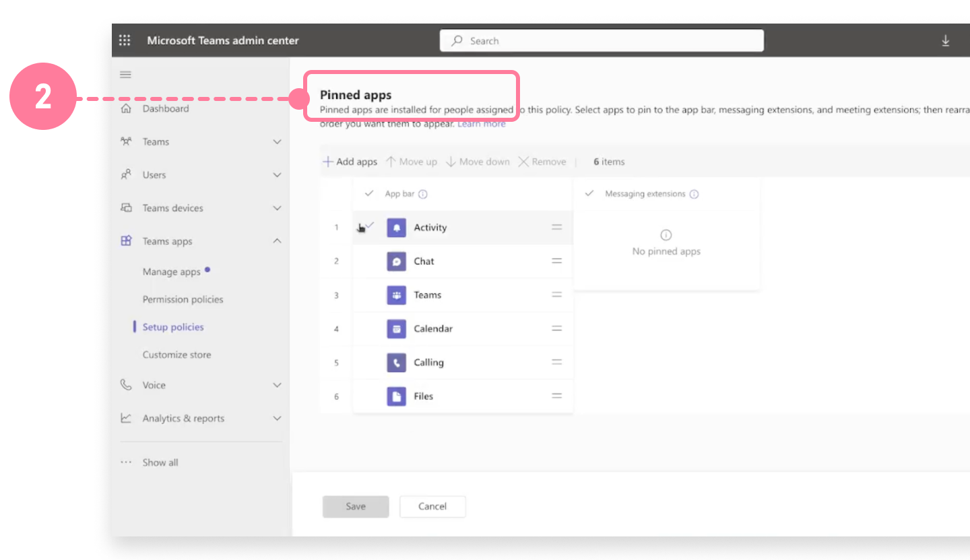
Task: Click the Voice phone icon
Action: click(x=126, y=385)
